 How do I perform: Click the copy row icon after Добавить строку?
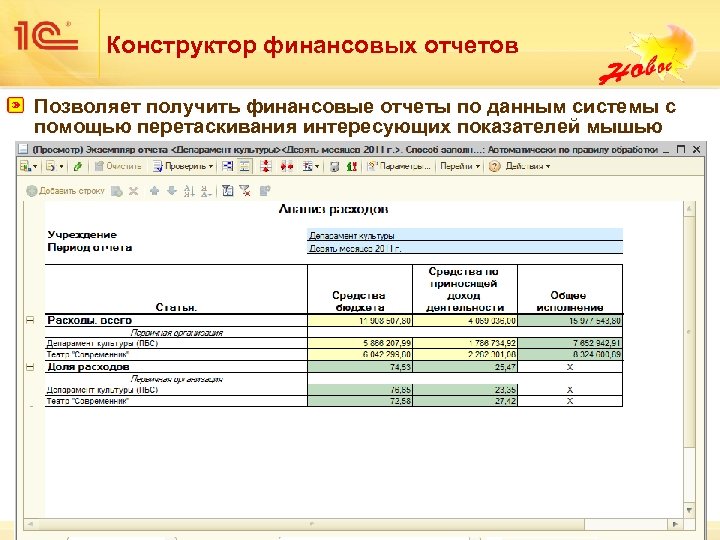tap(117, 191)
